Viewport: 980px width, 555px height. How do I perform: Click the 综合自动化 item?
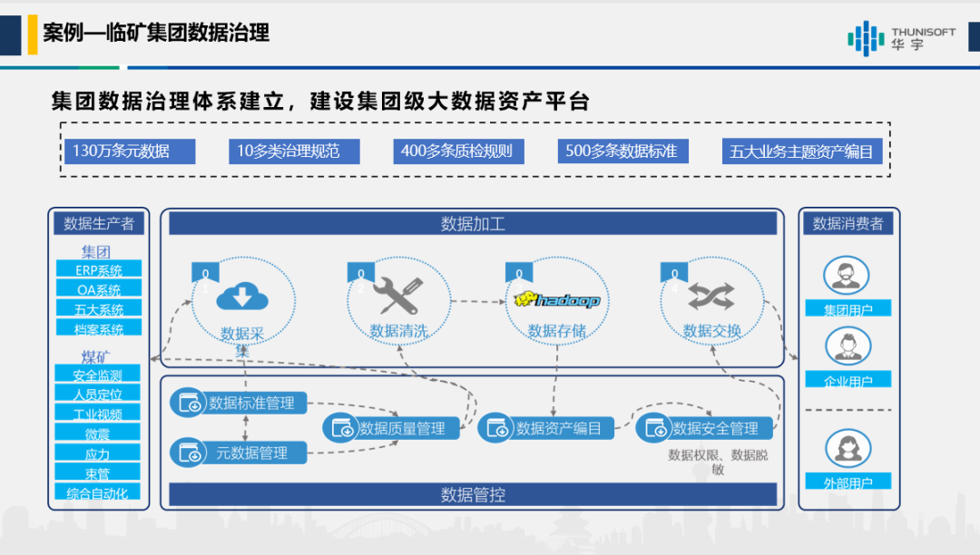[97, 492]
